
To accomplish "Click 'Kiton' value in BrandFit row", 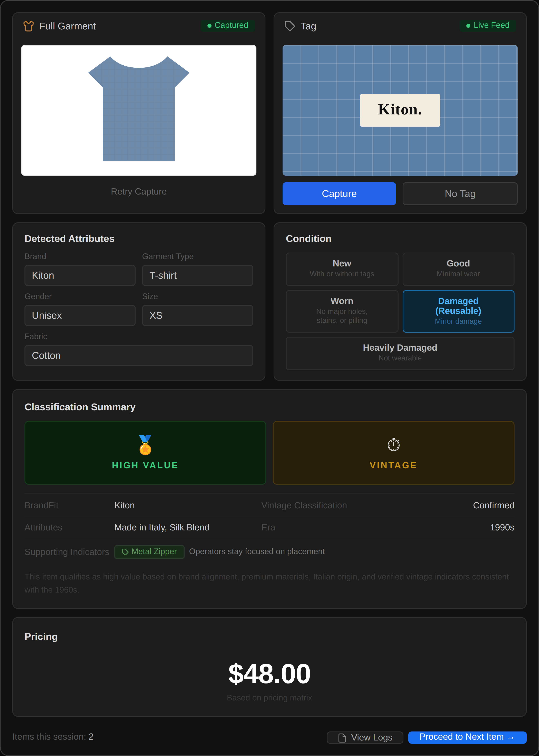I will 125,505.
